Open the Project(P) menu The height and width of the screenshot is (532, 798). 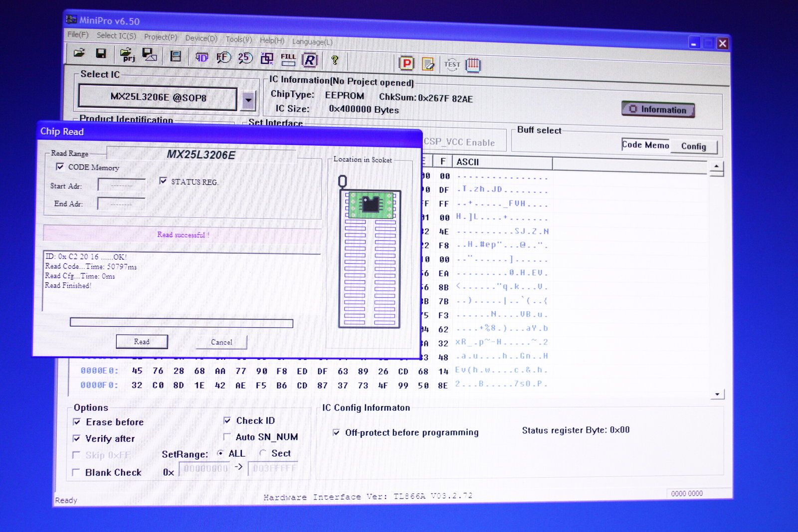pyautogui.click(x=161, y=37)
